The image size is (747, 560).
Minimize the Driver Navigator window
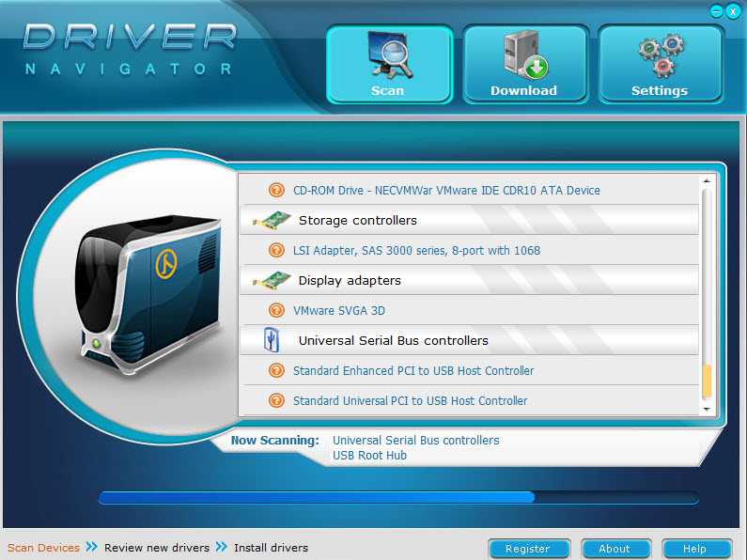pyautogui.click(x=716, y=11)
